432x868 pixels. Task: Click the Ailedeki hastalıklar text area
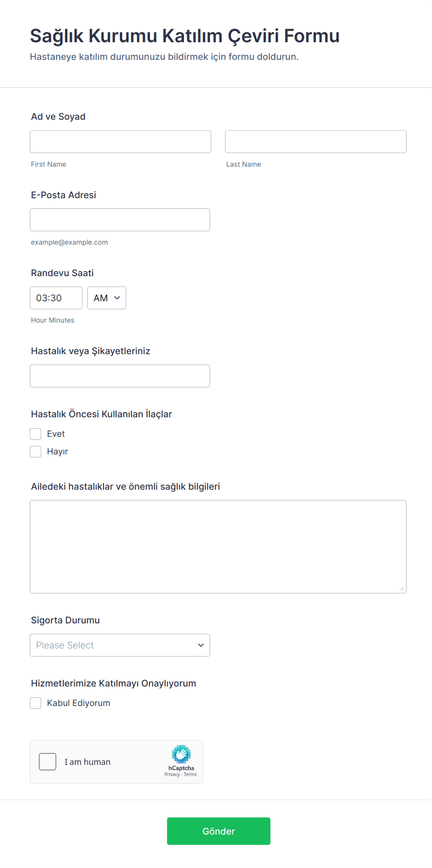218,546
